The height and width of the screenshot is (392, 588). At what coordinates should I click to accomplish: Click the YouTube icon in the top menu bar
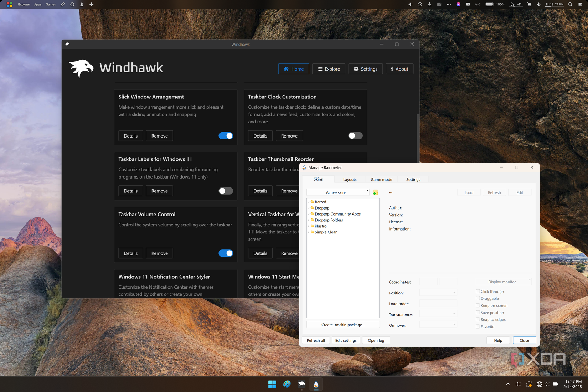[468, 4]
